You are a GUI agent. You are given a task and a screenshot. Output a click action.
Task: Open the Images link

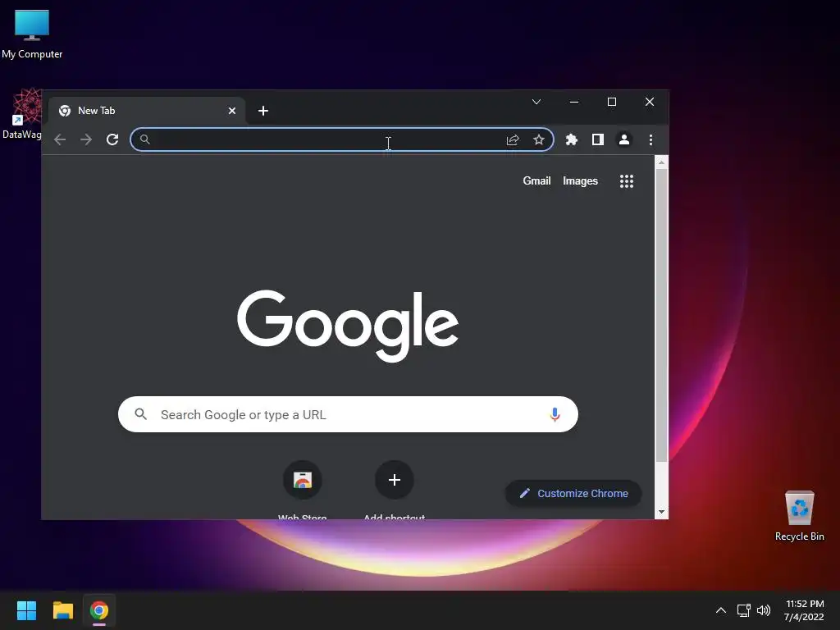click(x=580, y=181)
